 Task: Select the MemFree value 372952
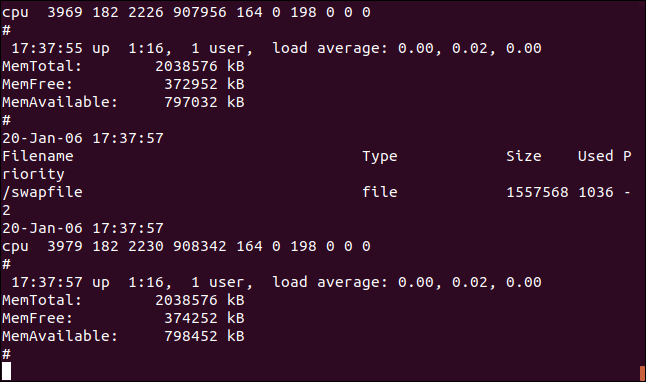coord(191,84)
